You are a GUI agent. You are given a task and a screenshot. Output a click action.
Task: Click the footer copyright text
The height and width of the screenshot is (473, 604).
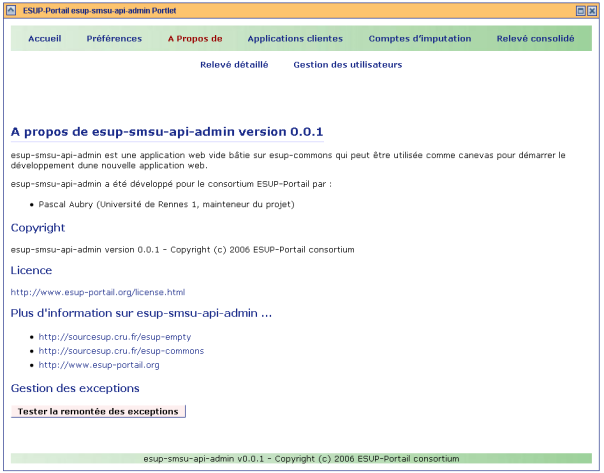tap(301, 459)
